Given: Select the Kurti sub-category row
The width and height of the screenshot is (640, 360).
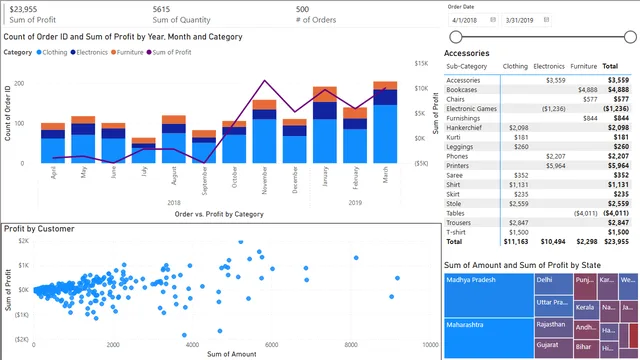Looking at the screenshot, I should [x=538, y=137].
